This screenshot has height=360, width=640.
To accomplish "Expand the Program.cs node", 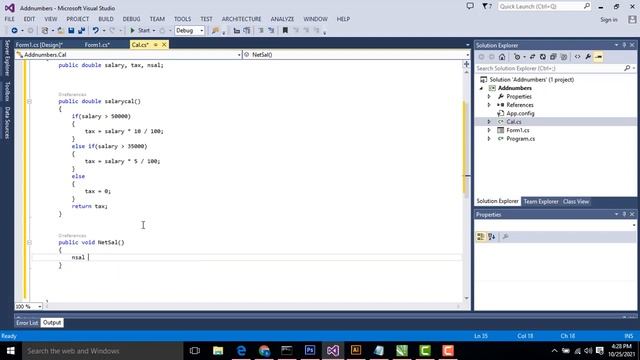I will pos(489,139).
